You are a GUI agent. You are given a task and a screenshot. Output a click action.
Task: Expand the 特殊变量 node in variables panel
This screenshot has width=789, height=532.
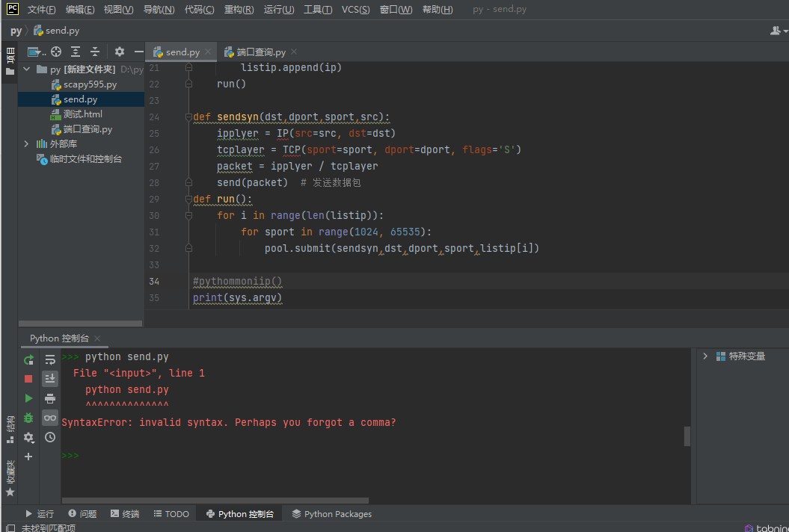coord(705,356)
